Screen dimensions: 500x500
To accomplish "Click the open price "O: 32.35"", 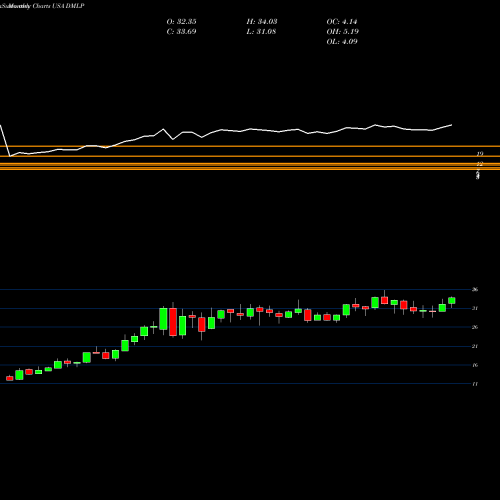I will click(181, 22).
